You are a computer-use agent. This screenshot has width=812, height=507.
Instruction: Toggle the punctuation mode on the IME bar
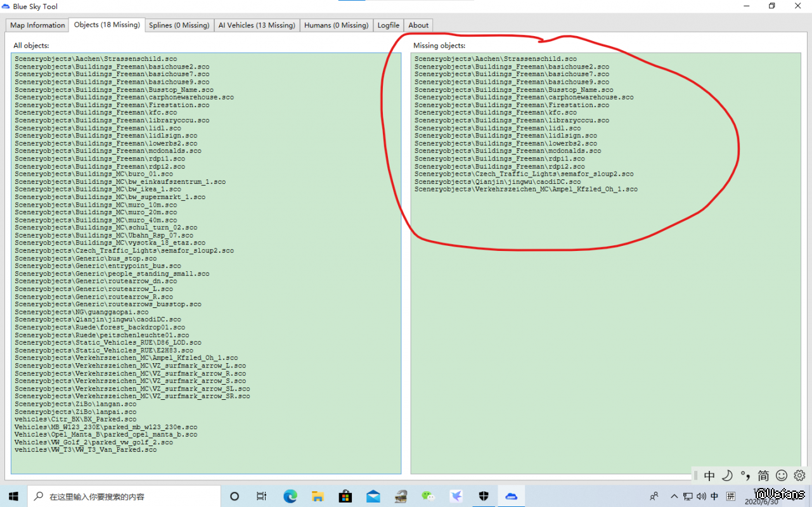point(745,475)
